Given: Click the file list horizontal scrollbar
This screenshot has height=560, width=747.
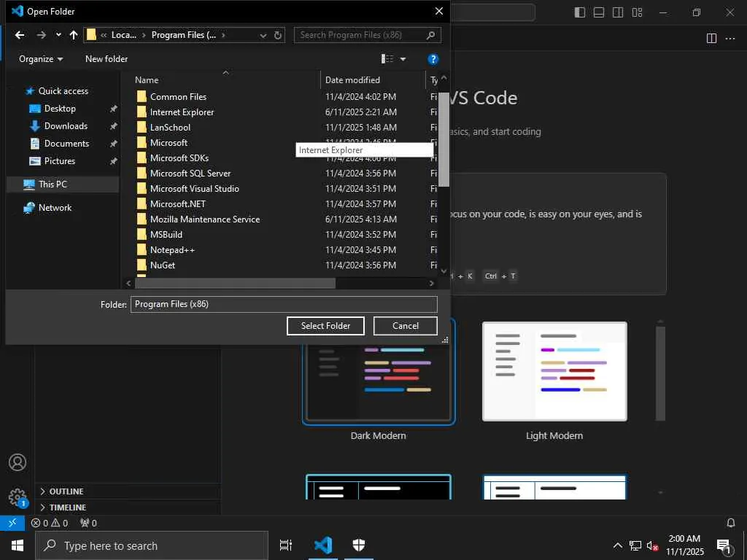Looking at the screenshot, I should (x=236, y=284).
